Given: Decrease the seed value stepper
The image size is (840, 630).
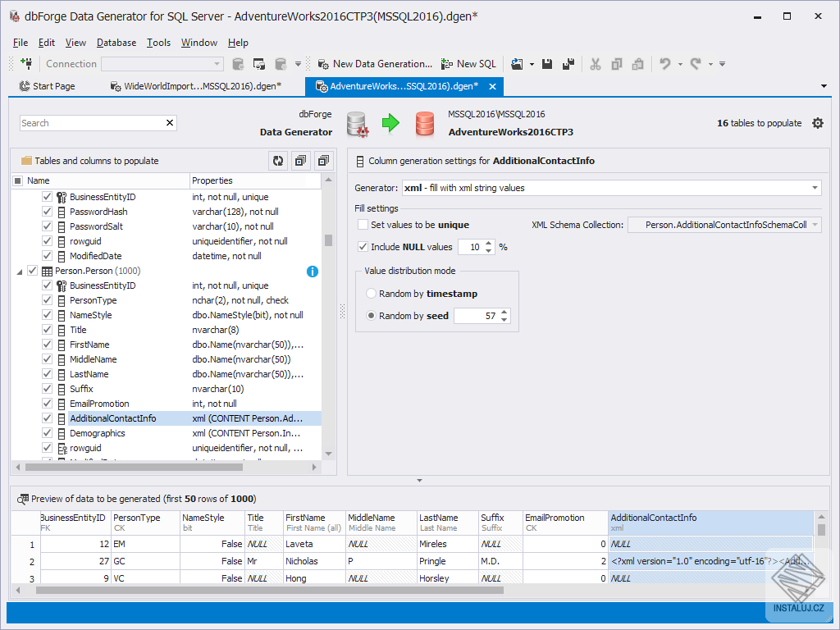Looking at the screenshot, I should [x=504, y=319].
